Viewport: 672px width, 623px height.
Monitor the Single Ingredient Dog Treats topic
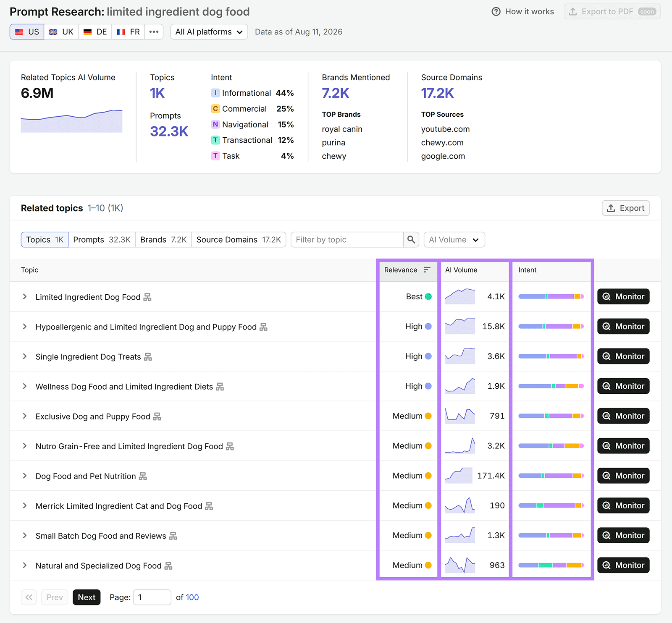point(624,356)
